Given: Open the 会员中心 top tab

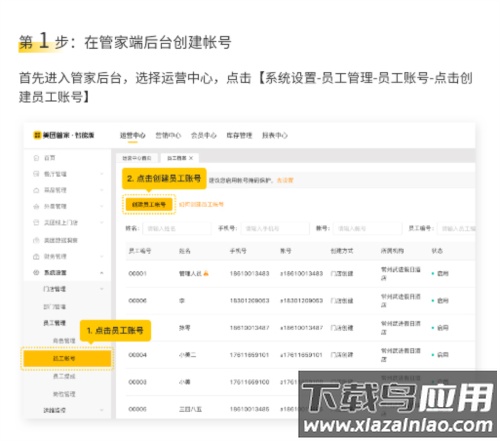Looking at the screenshot, I should pyautogui.click(x=203, y=135).
